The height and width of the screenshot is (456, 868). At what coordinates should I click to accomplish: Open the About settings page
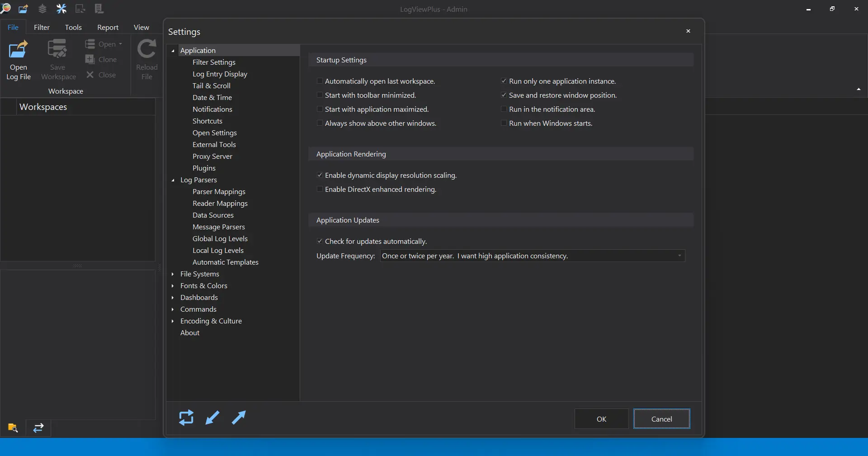pos(190,332)
